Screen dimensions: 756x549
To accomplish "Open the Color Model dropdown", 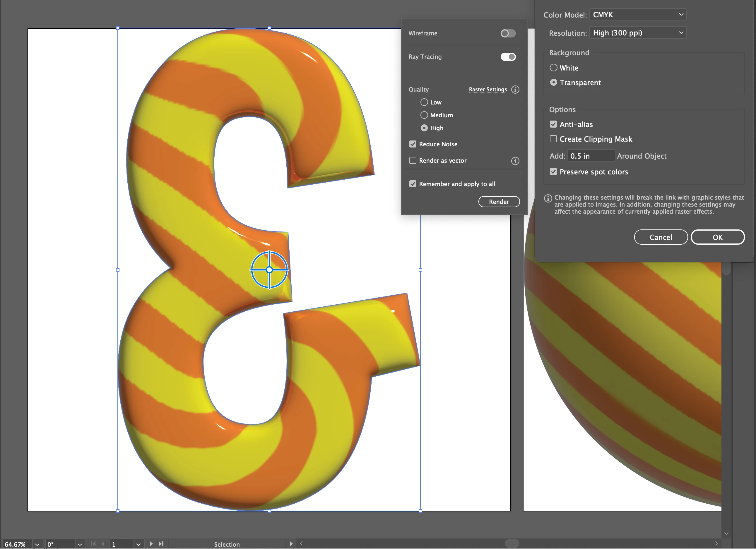I will coord(637,15).
